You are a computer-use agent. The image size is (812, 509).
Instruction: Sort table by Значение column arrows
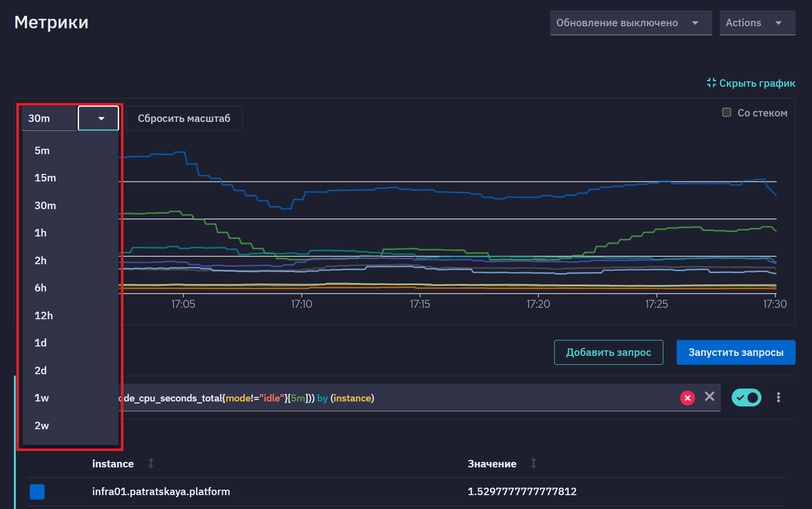pos(533,463)
